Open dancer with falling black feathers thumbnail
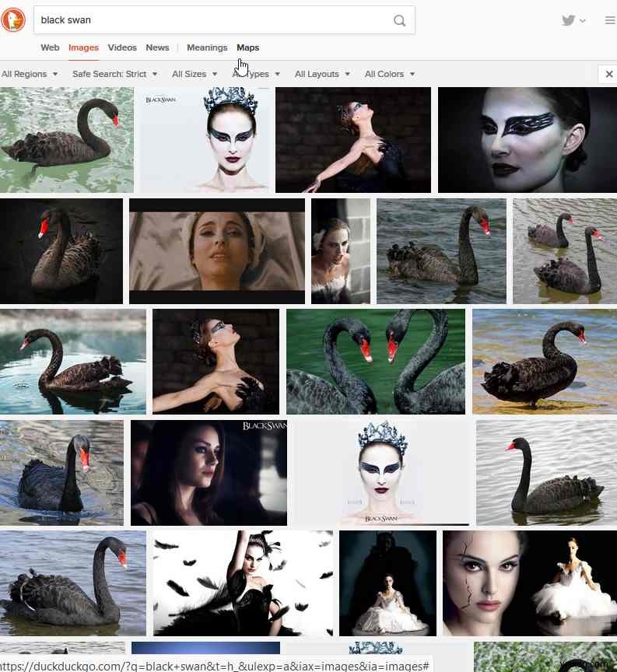 243,583
